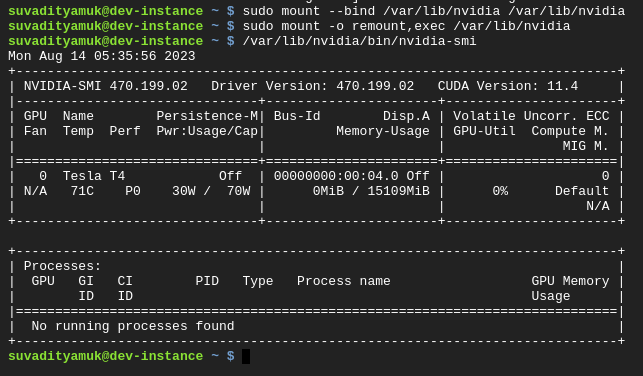This screenshot has height=376, width=643.
Task: Click the 'Tesla T4' GPU name
Action: 94,176
